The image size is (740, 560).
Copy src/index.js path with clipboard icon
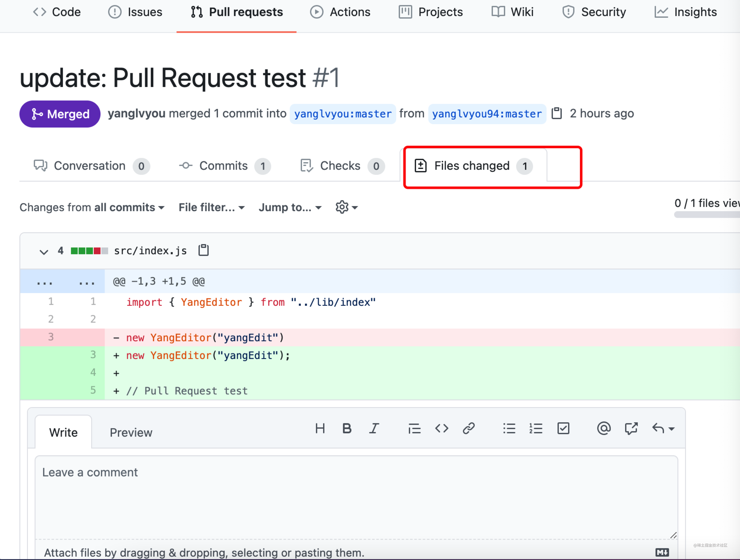203,250
